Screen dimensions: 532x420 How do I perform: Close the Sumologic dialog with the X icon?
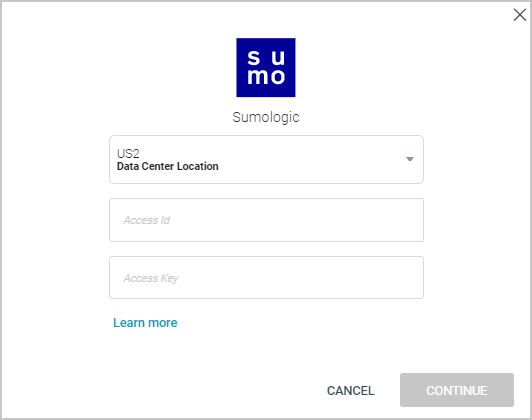pos(519,15)
